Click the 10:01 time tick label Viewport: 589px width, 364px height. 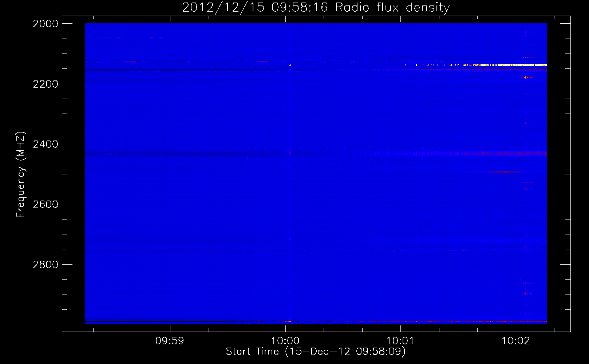pyautogui.click(x=400, y=341)
